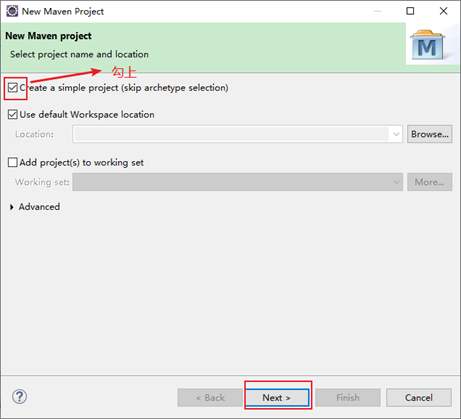
Task: Click the Next > button
Action: 277,397
